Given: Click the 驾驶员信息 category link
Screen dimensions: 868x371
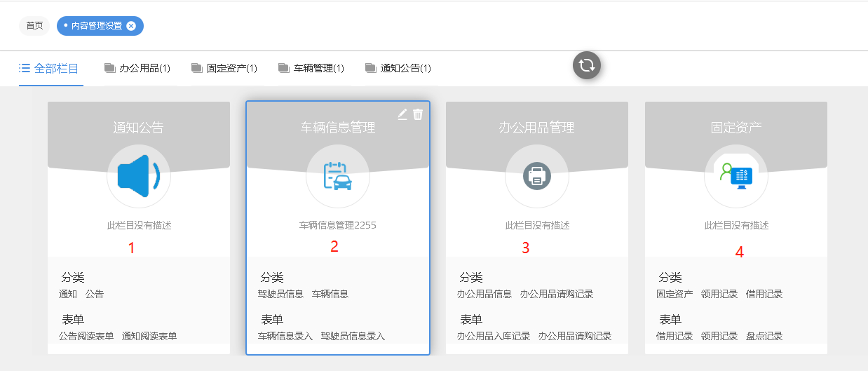Looking at the screenshot, I should pos(280,294).
